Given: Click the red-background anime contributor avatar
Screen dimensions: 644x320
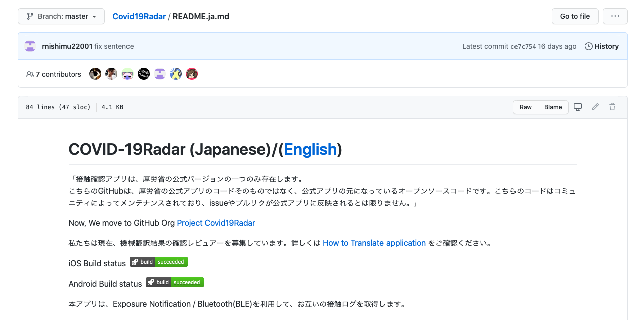Looking at the screenshot, I should click(x=192, y=74).
